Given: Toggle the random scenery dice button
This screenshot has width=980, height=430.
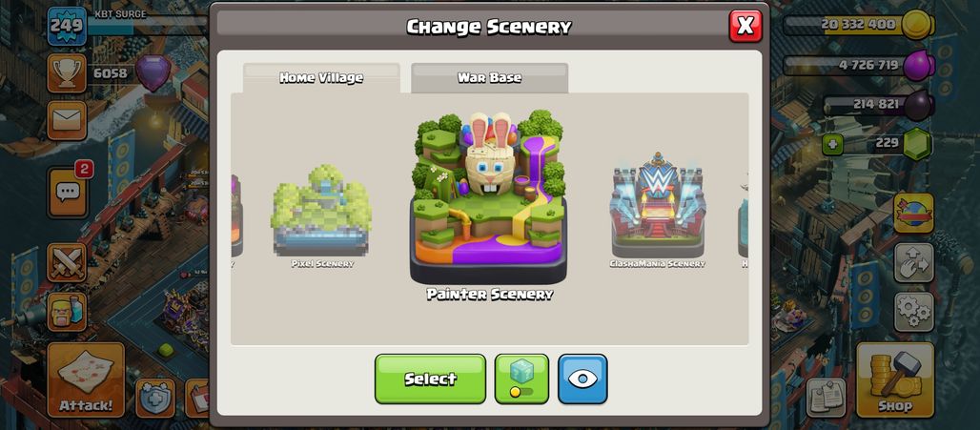Looking at the screenshot, I should pyautogui.click(x=521, y=379).
